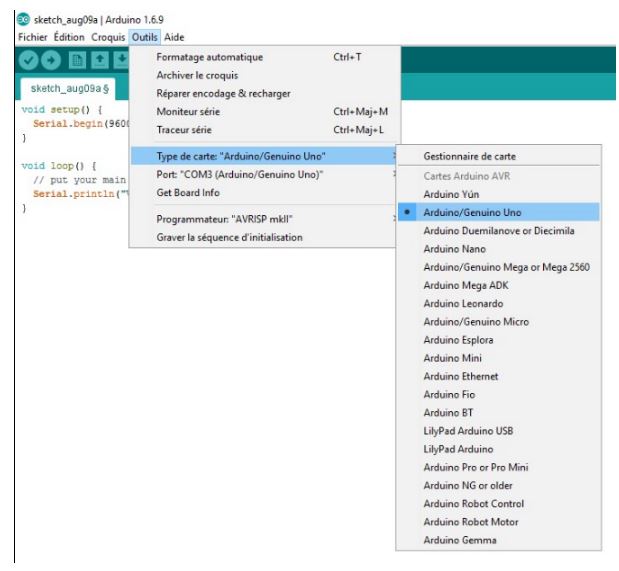Open the Fichier menu
Screen dimensions: 619x571
click(33, 37)
